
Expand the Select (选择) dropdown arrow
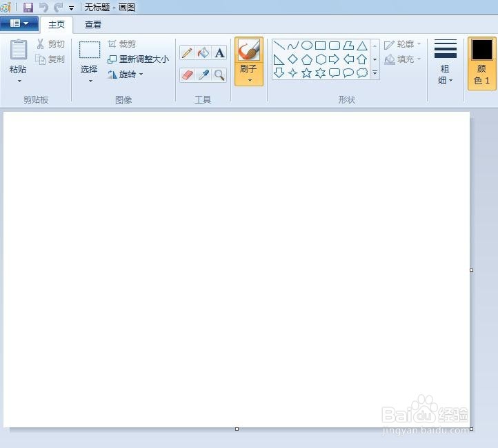90,81
